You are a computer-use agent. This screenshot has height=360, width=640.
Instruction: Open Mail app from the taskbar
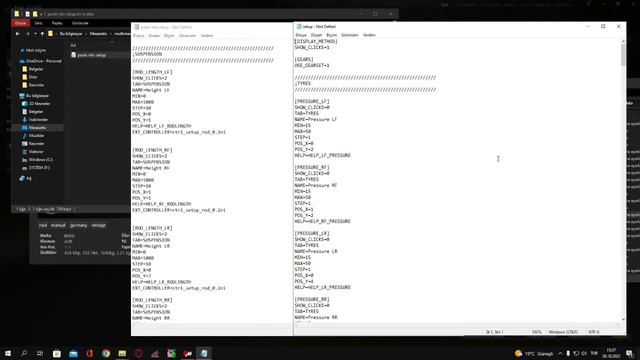73,353
